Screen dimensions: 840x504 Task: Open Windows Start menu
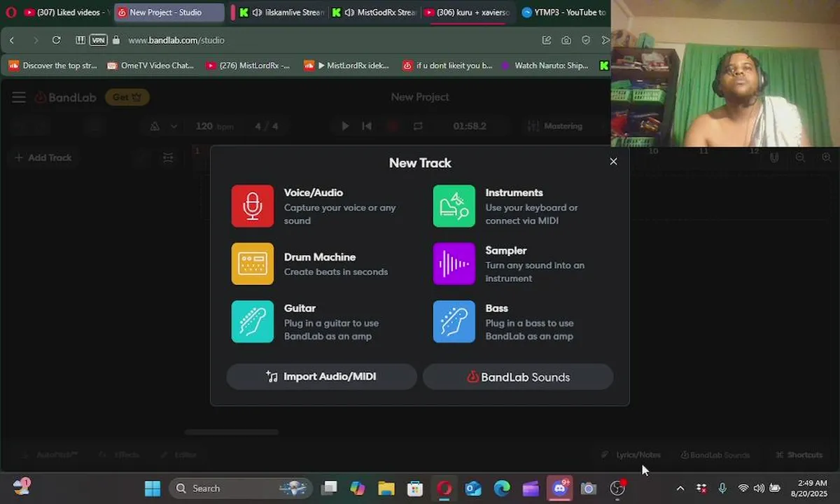pyautogui.click(x=152, y=488)
